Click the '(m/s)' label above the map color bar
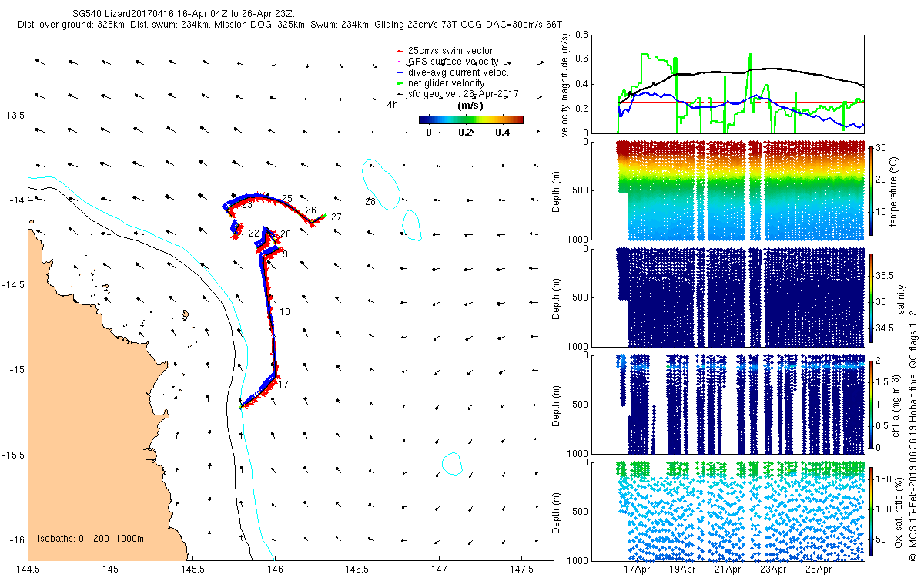 [x=470, y=106]
